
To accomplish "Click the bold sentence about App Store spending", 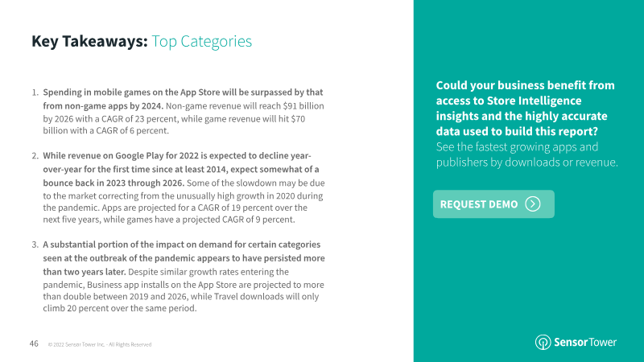I will 183,99.
